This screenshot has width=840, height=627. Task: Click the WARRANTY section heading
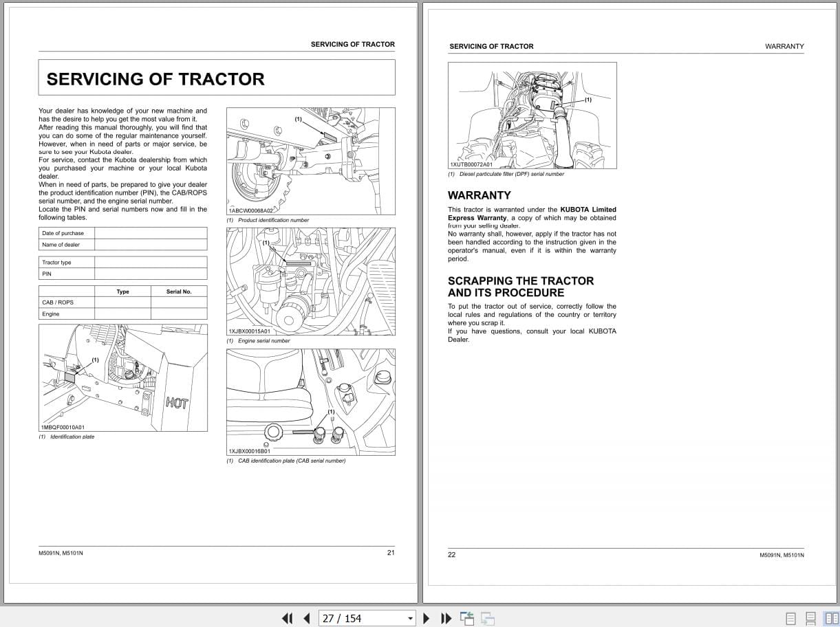(480, 195)
